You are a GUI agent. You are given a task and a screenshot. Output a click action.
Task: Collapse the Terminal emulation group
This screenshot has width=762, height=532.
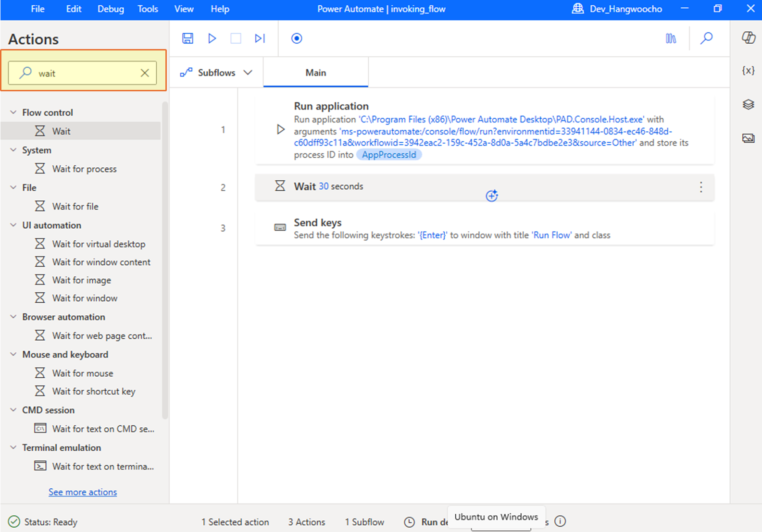[13, 447]
